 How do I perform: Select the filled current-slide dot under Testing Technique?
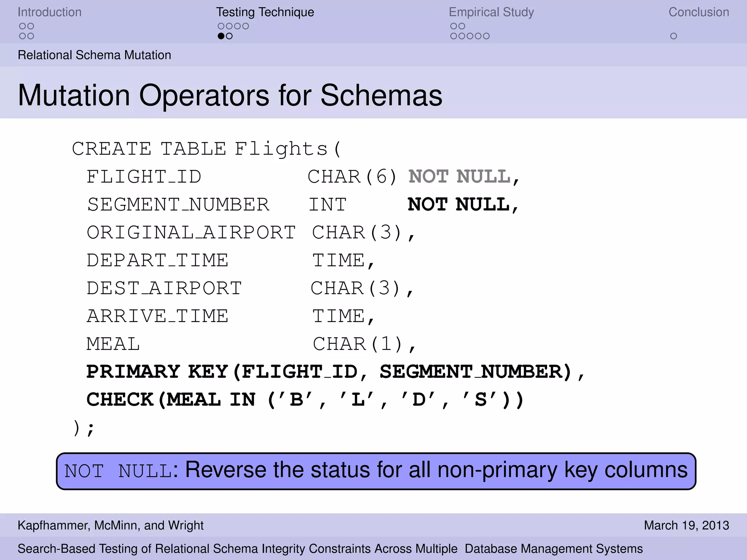pos(221,36)
